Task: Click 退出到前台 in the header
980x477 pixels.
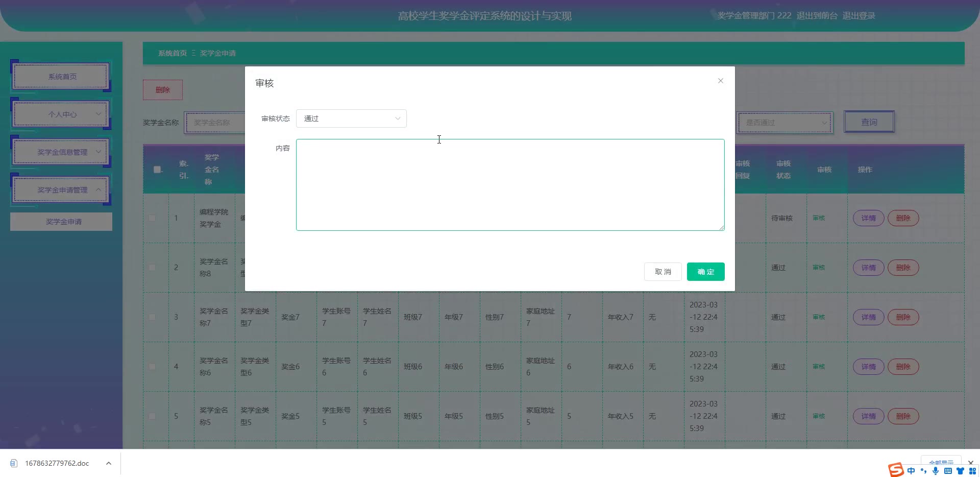Action: pos(817,16)
